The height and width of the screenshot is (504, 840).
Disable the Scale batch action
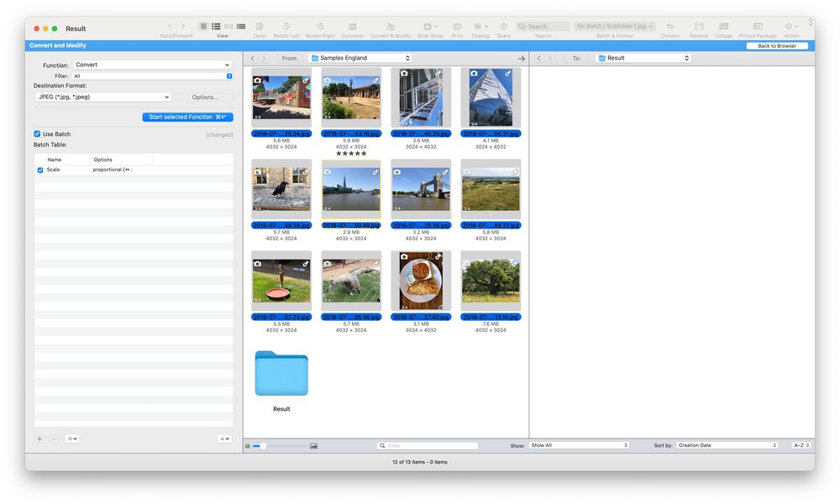39,169
